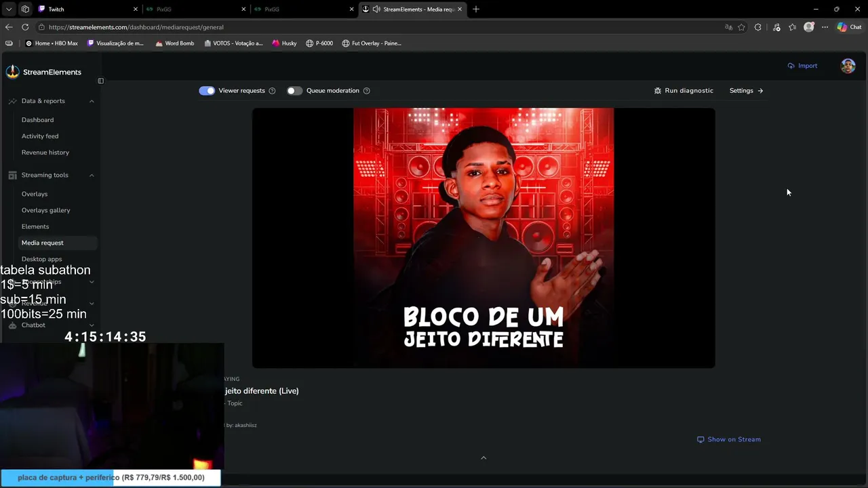Open the browser translate icon
This screenshot has width=868, height=488.
point(728,27)
